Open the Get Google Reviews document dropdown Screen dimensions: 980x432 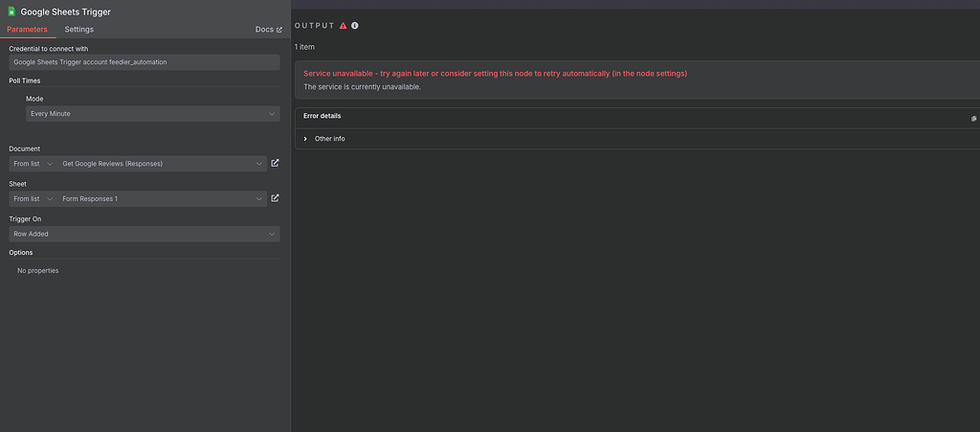pyautogui.click(x=163, y=164)
